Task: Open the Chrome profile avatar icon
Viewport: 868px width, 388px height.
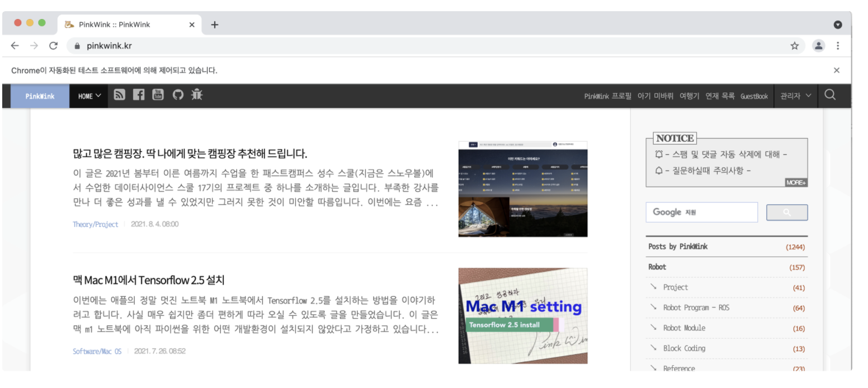Action: click(819, 46)
